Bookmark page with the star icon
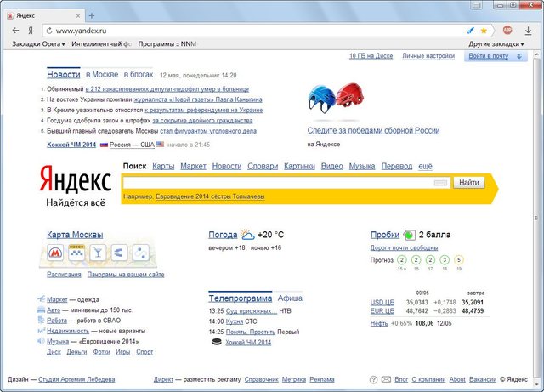Image resolution: width=544 pixels, height=392 pixels. (x=484, y=31)
